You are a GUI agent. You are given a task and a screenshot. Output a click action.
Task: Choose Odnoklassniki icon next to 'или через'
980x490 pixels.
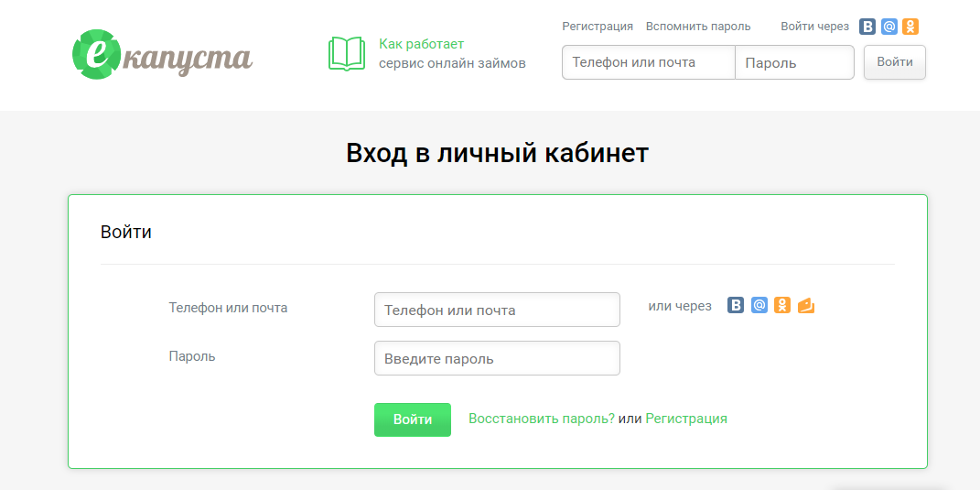pyautogui.click(x=782, y=305)
